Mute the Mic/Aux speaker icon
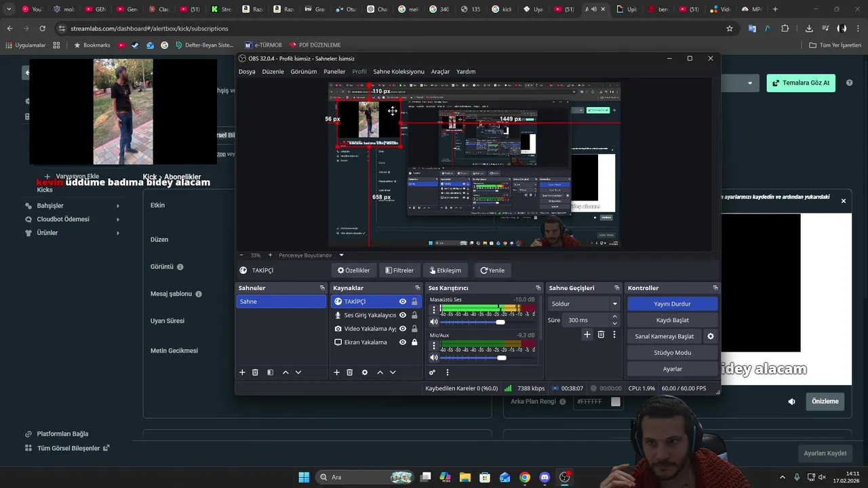Image resolution: width=868 pixels, height=488 pixels. pos(434,358)
